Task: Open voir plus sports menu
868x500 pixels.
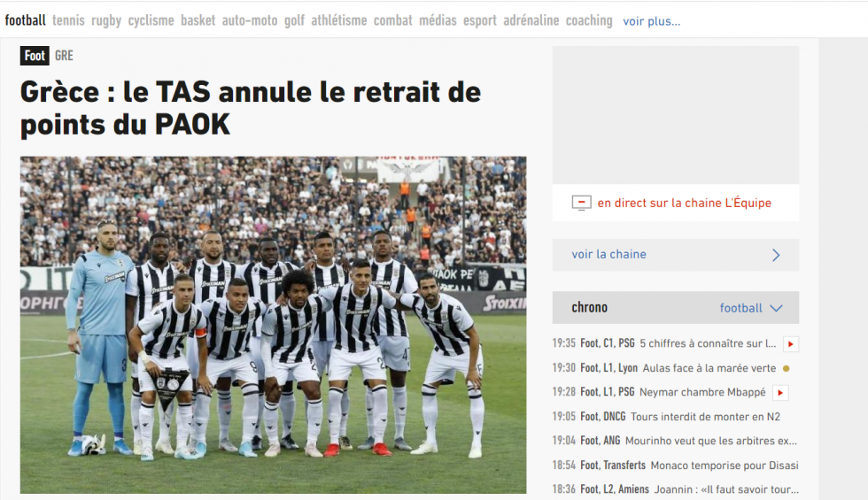Action: (x=652, y=21)
